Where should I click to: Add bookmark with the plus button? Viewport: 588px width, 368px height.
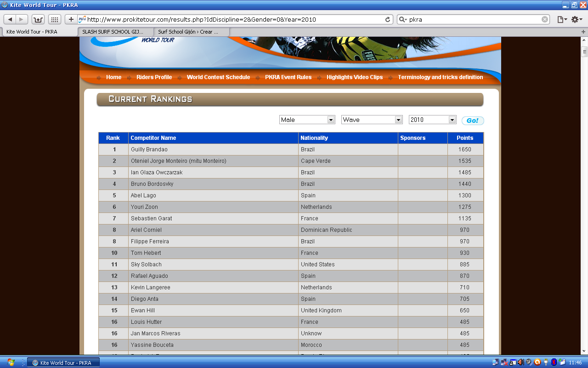coord(71,19)
